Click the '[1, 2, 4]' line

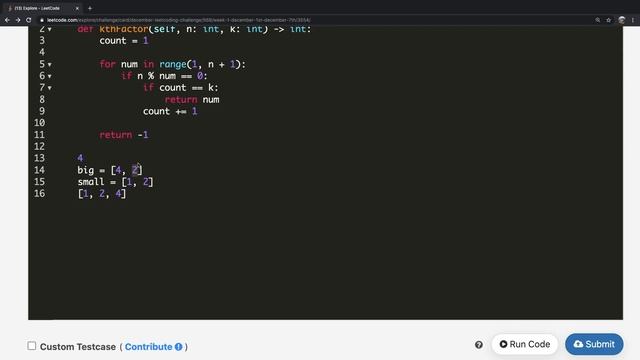[102, 193]
